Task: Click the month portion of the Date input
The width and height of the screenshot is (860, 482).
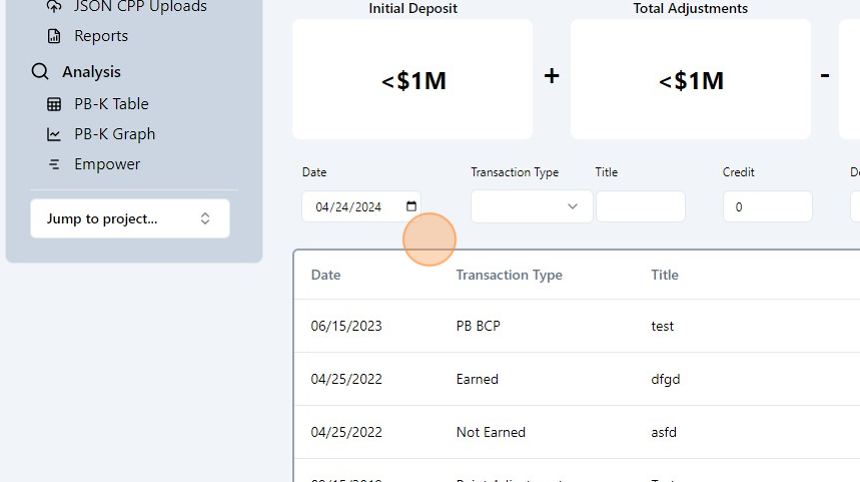Action: 323,207
